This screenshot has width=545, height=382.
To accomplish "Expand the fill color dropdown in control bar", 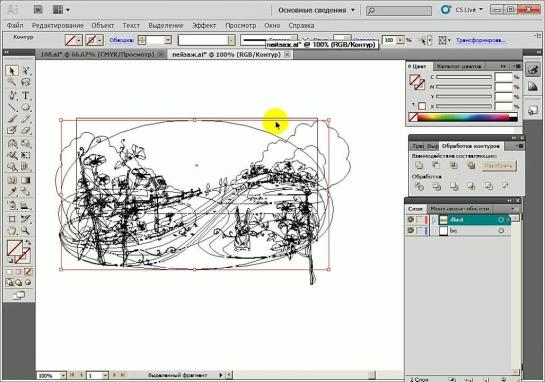I will click(79, 40).
